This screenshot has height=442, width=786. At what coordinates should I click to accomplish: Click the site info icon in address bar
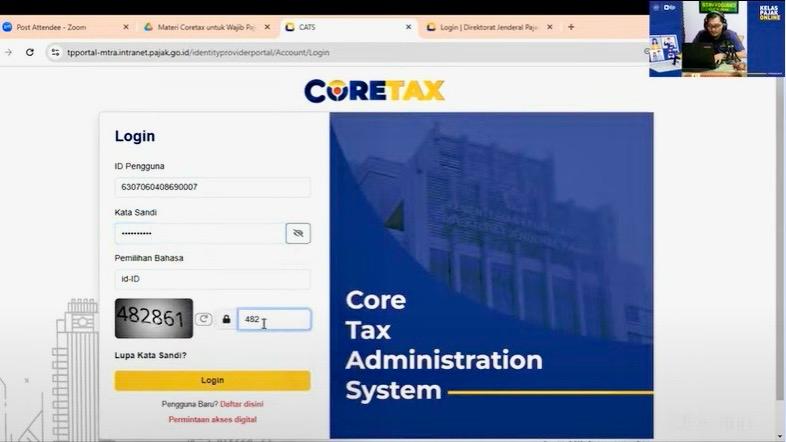pyautogui.click(x=55, y=52)
